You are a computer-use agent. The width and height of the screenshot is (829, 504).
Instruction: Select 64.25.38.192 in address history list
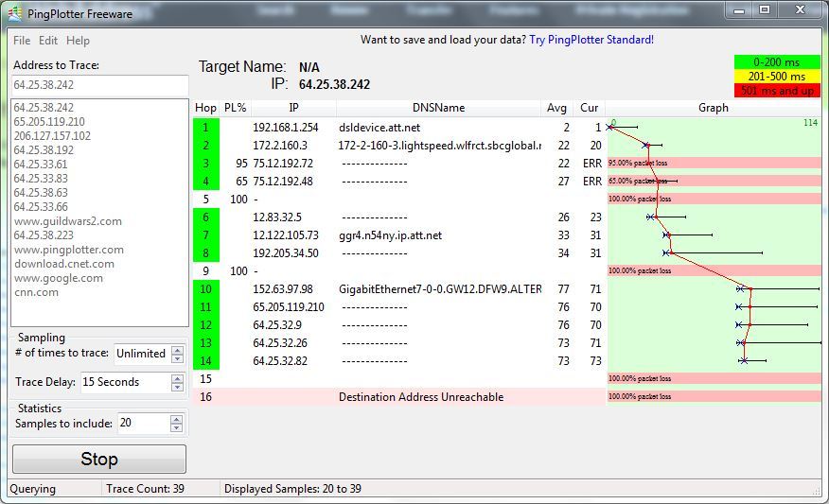pos(44,150)
